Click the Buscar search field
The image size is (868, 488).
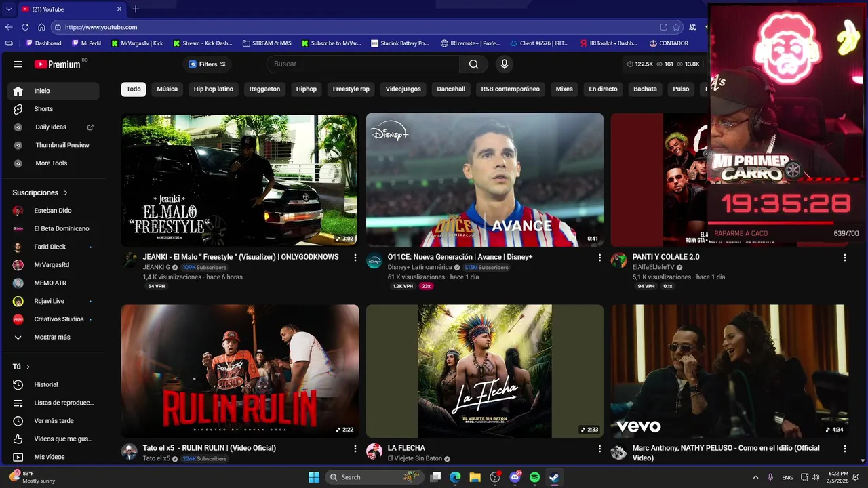[363, 64]
